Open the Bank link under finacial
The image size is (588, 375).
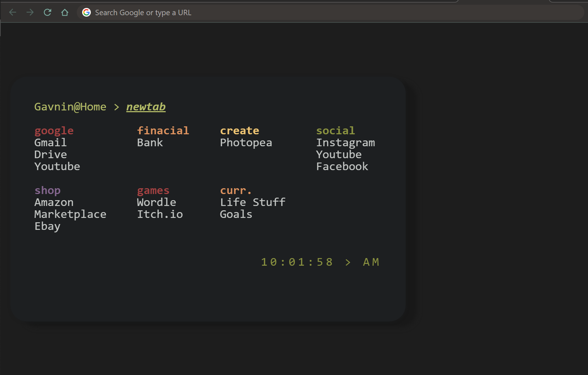(x=150, y=142)
